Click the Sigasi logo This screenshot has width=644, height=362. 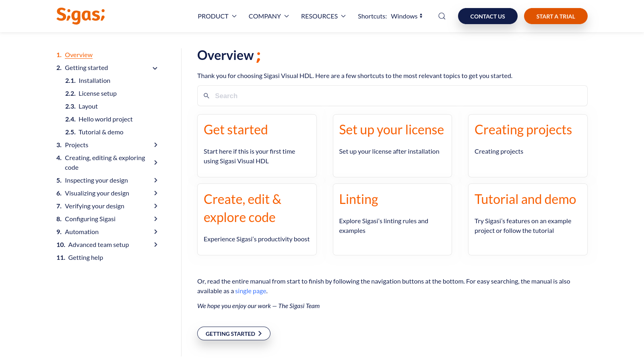coord(80,16)
